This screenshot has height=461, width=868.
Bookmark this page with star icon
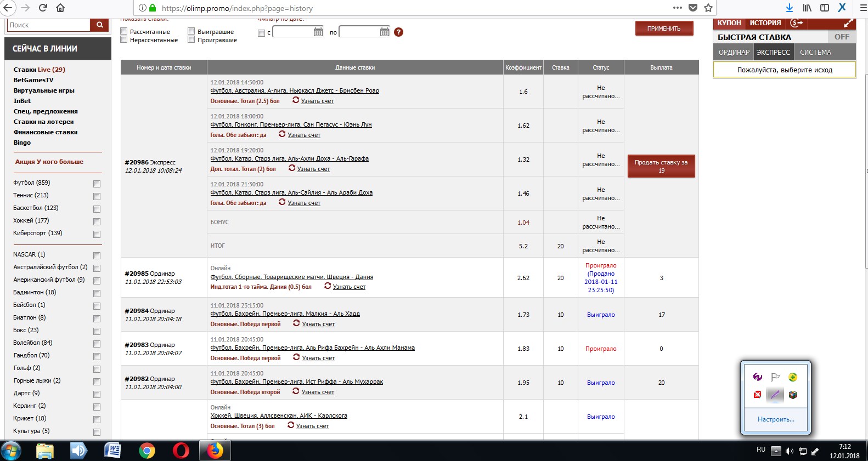coord(708,8)
